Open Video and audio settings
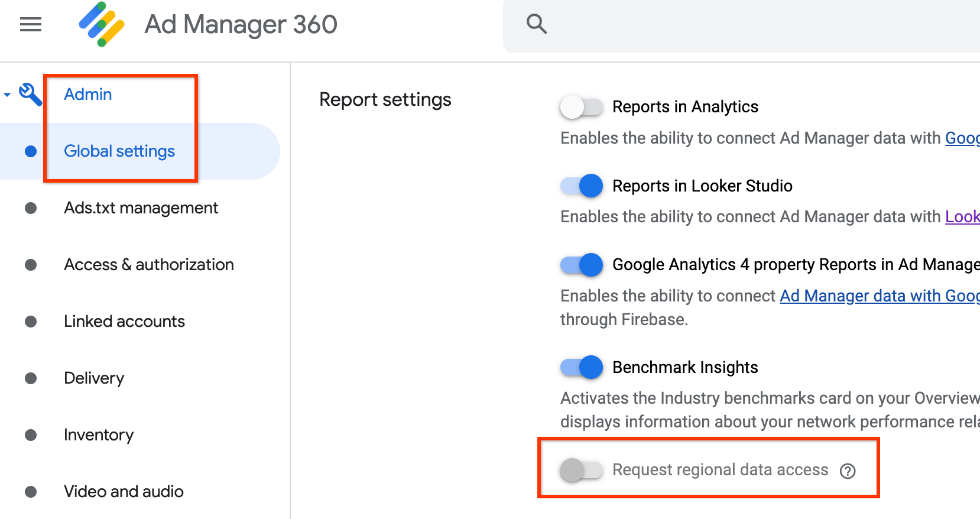Screen dimensions: 980x519 [124, 492]
